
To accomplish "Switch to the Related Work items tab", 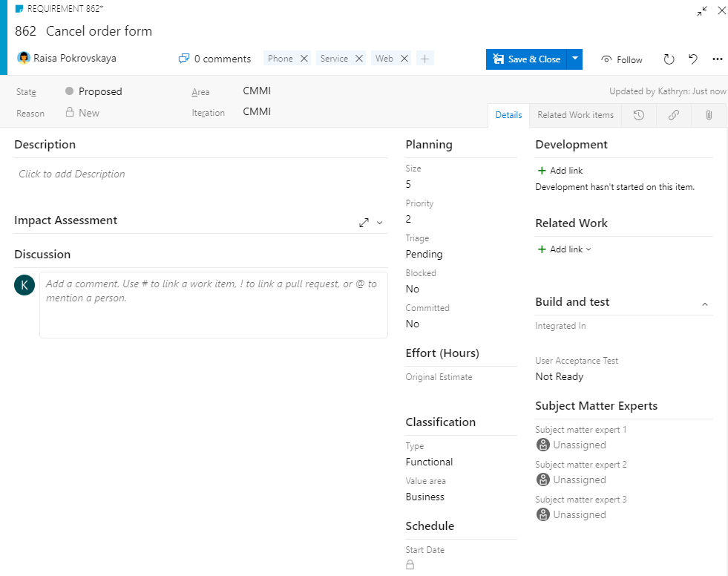I will tap(575, 115).
